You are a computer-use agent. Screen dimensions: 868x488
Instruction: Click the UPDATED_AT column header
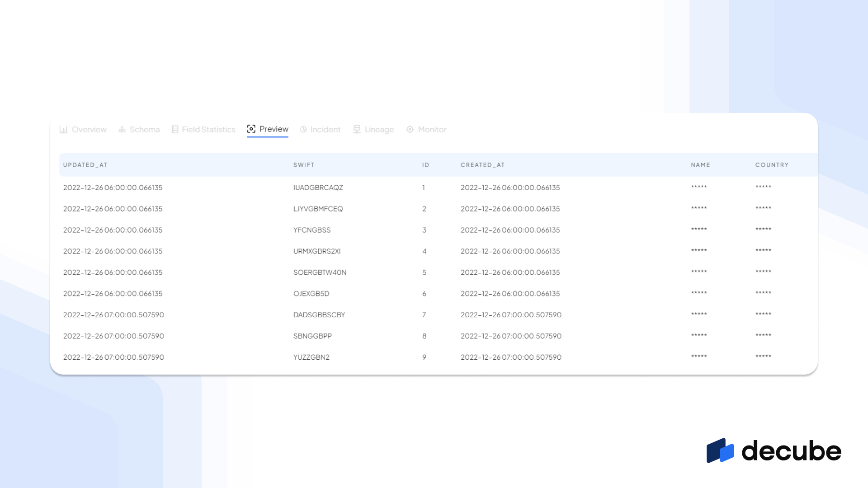point(85,165)
